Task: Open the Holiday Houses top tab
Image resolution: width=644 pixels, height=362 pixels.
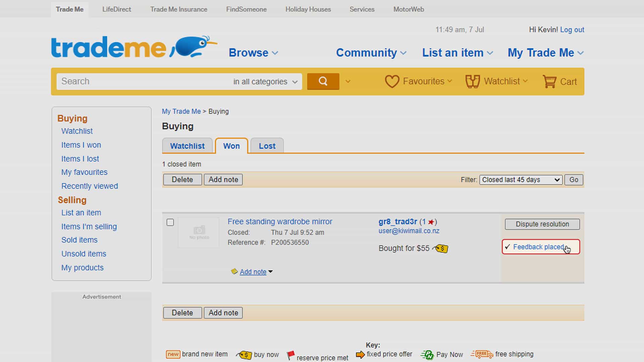Action: tap(308, 9)
